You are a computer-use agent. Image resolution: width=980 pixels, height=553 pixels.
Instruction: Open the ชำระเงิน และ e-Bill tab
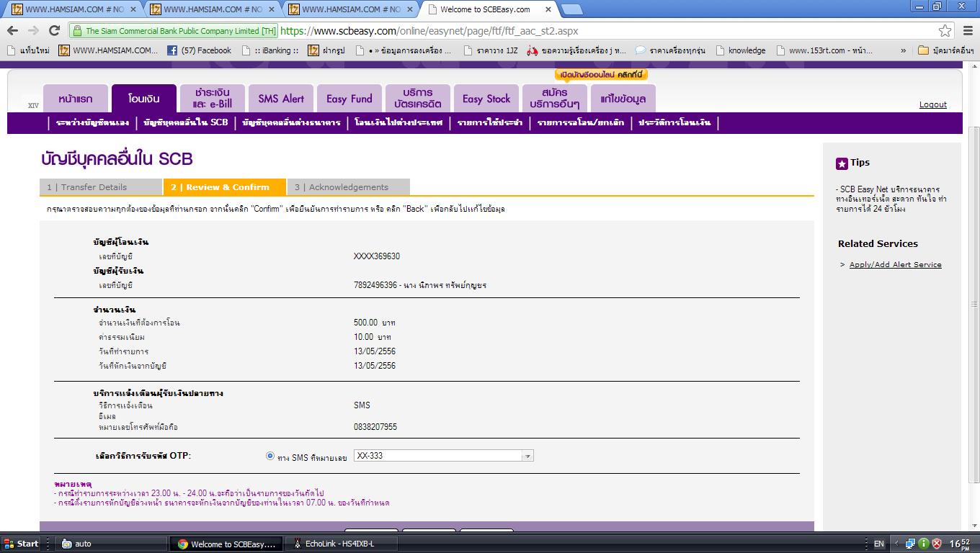point(212,99)
